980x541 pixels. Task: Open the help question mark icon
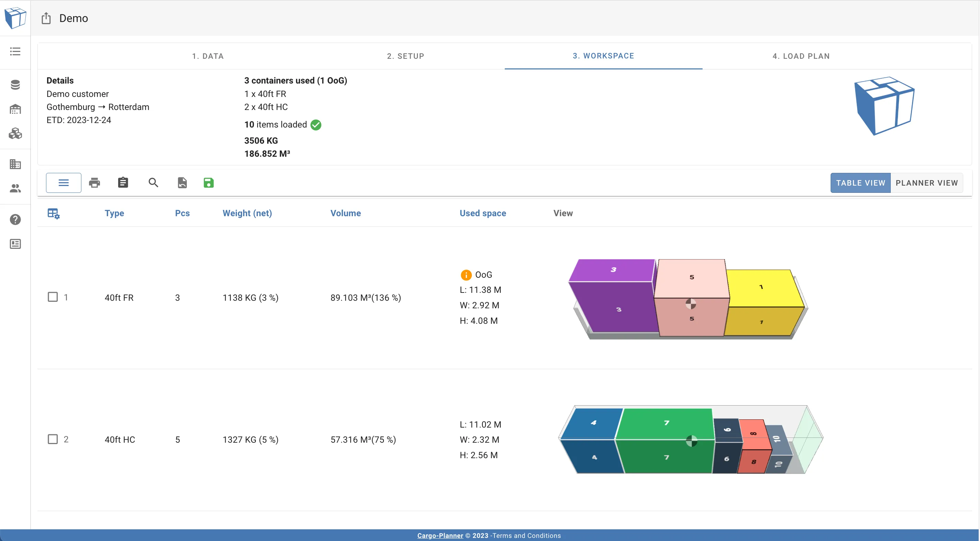pos(15,220)
